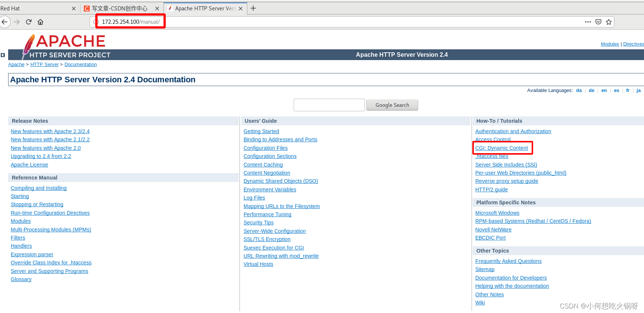Open CGI: Dynamic Content tutorial
The height and width of the screenshot is (313, 644).
tap(502, 148)
